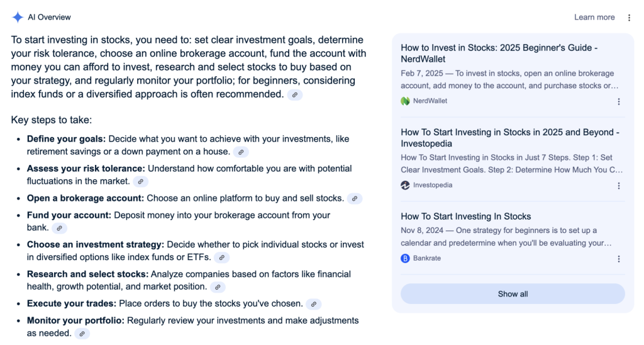
Task: Click link icon after 'Execute your trades' step
Action: point(314,304)
